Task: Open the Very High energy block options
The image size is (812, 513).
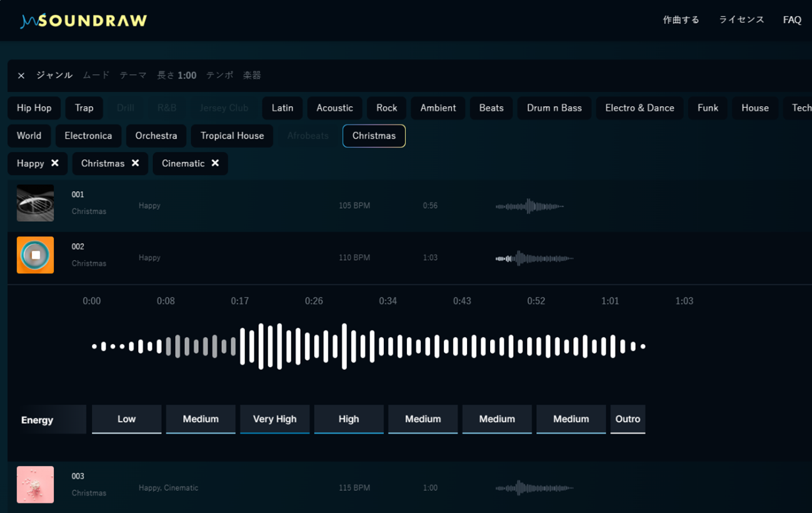Action: click(274, 419)
